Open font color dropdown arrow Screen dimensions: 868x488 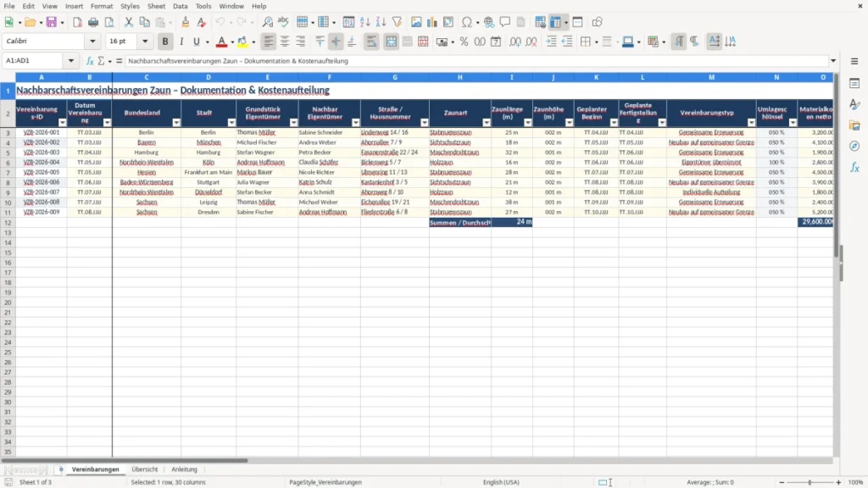click(232, 42)
